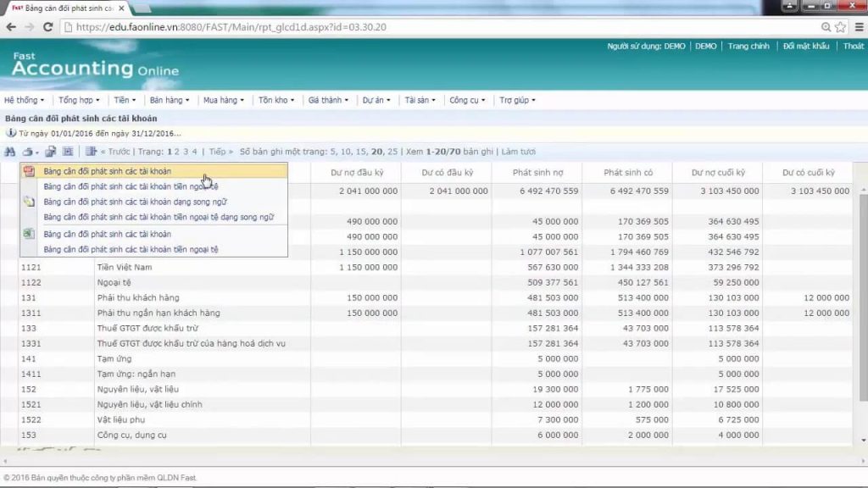The image size is (868, 488).
Task: Click the green Excel icon in popup
Action: click(30, 234)
